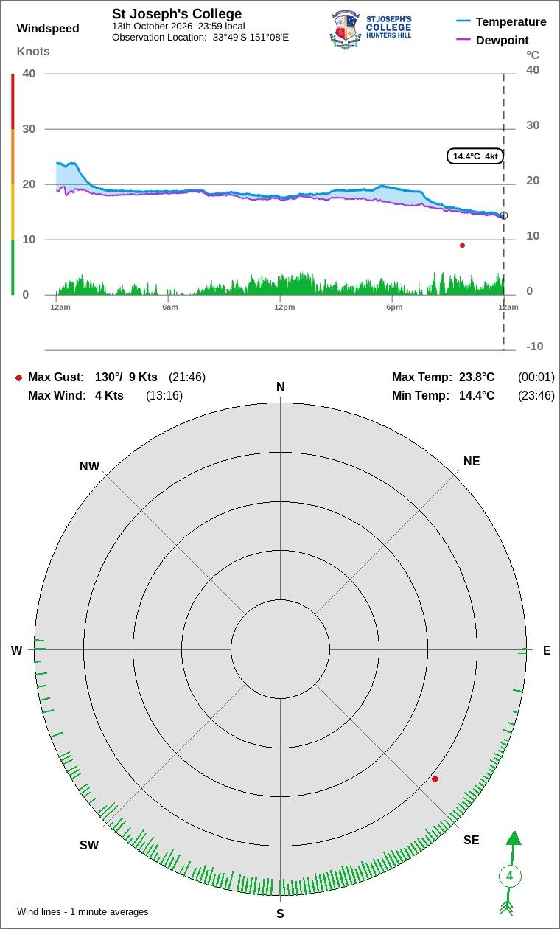This screenshot has width=560, height=929.
Task: Click the Max Wind time (13:16)
Action: pos(164,396)
